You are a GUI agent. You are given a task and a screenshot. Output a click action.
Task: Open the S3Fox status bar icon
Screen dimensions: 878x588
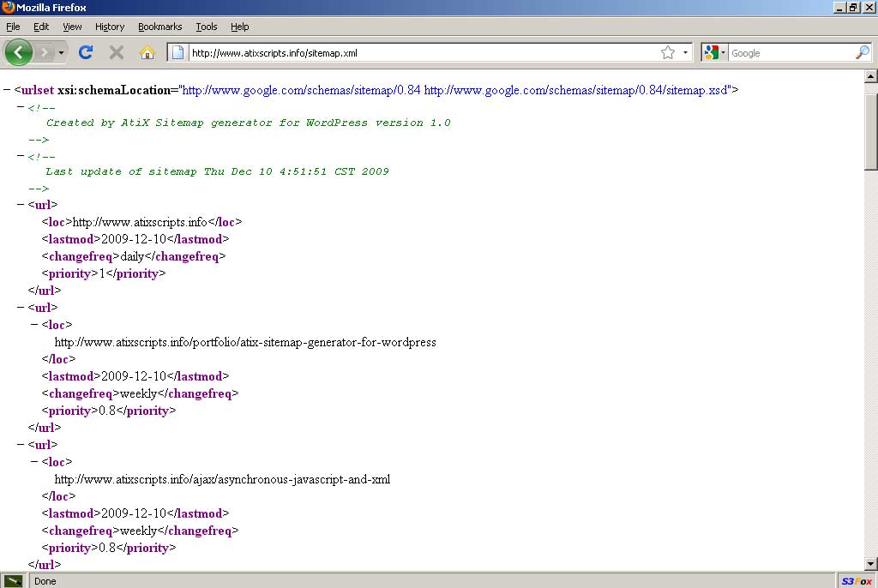pyautogui.click(x=857, y=581)
